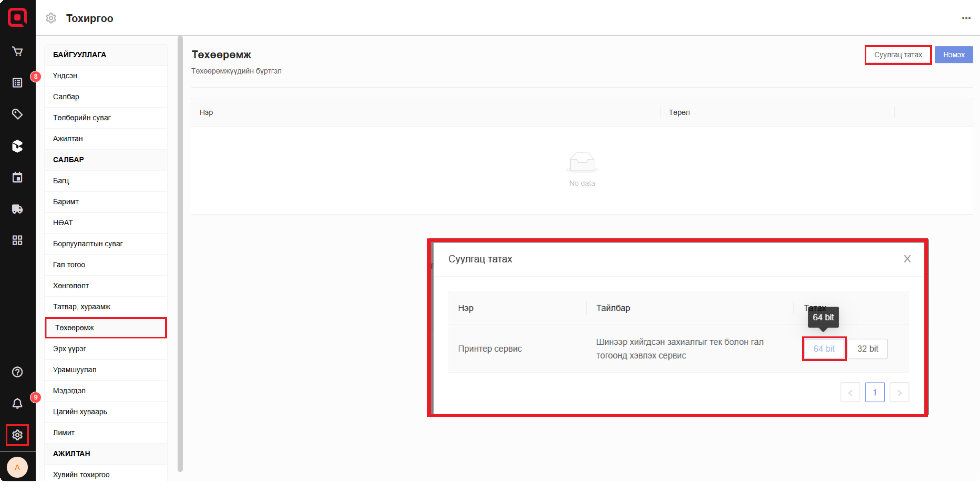The image size is (980, 490).
Task: Click the Суулгац татах button
Action: (x=898, y=55)
